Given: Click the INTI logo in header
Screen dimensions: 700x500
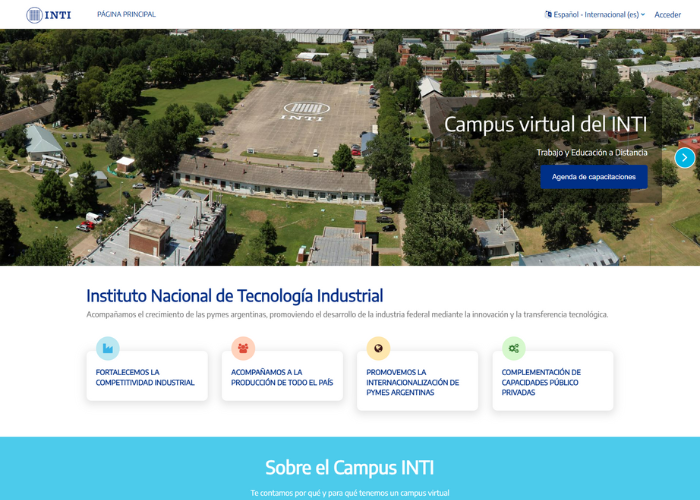Looking at the screenshot, I should [49, 15].
